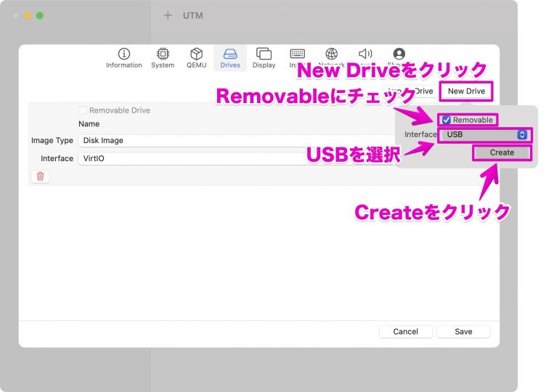Open the Network globe tab icon
This screenshot has height=392, width=546.
pos(332,54)
